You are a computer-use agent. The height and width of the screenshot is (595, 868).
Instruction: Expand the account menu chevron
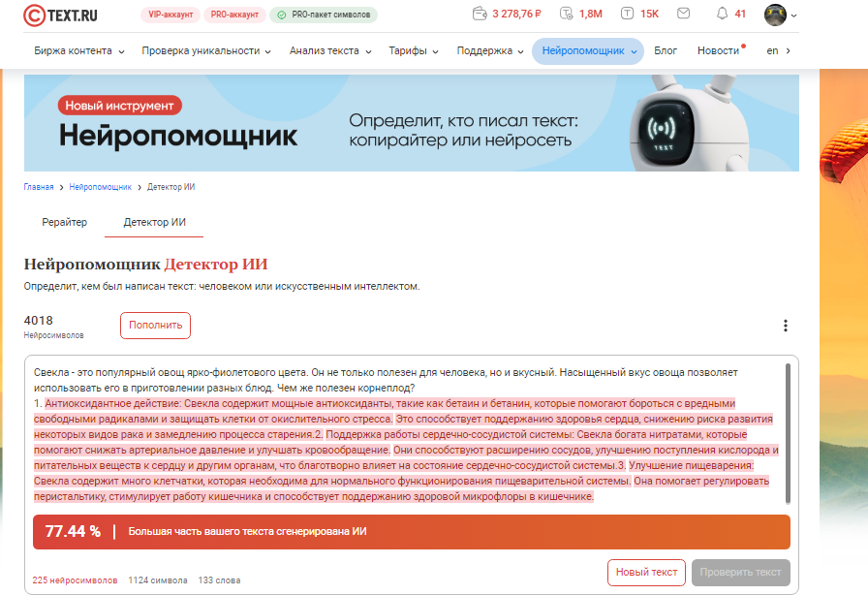(x=793, y=16)
